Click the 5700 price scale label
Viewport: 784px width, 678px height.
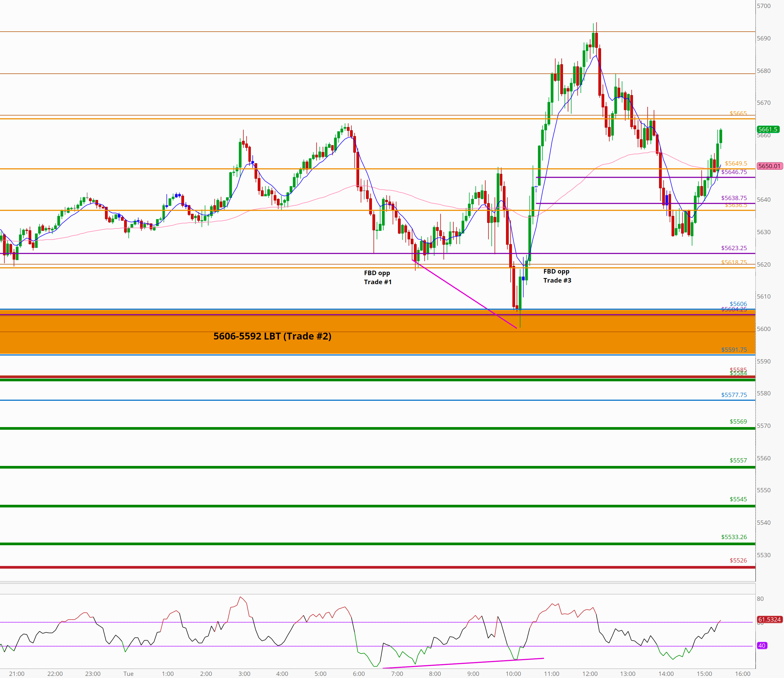pos(764,6)
